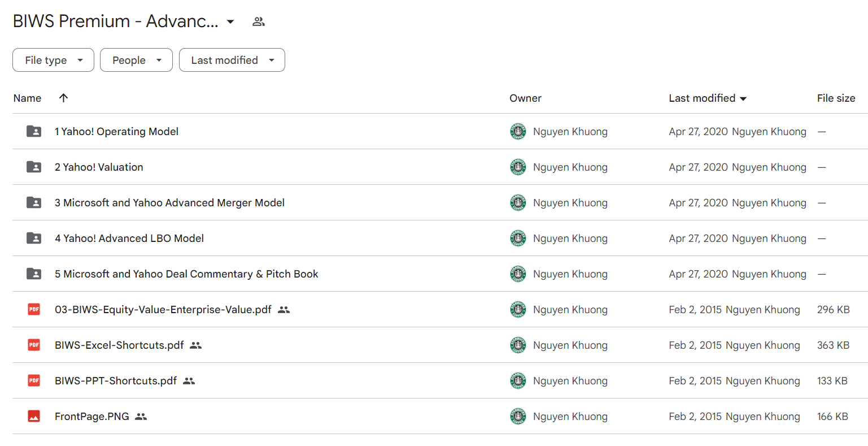This screenshot has width=868, height=446.
Task: Open 3 Microsoft and Yahoo Advanced Merger Model
Action: point(169,202)
